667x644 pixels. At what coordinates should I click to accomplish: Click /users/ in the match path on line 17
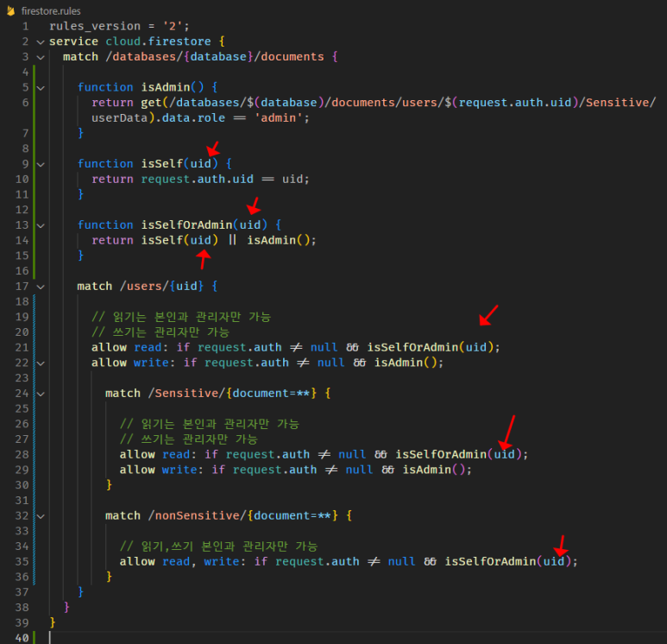click(144, 286)
